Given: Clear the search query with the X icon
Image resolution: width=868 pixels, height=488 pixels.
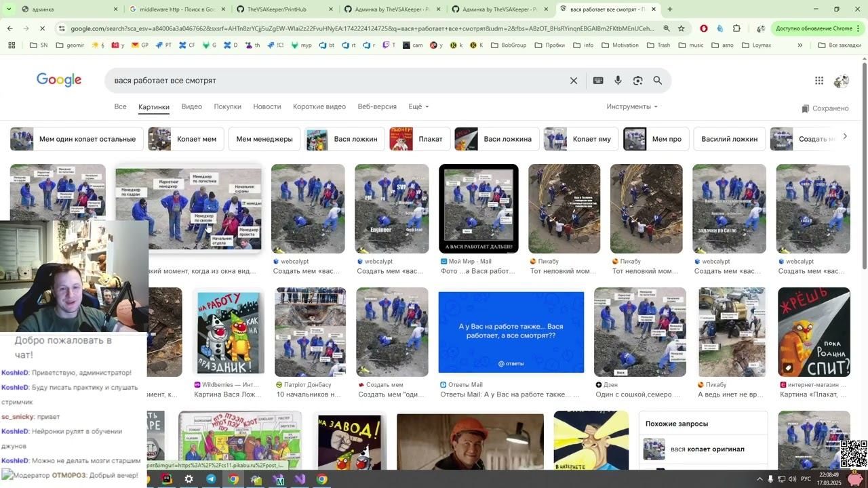Looking at the screenshot, I should pos(574,81).
